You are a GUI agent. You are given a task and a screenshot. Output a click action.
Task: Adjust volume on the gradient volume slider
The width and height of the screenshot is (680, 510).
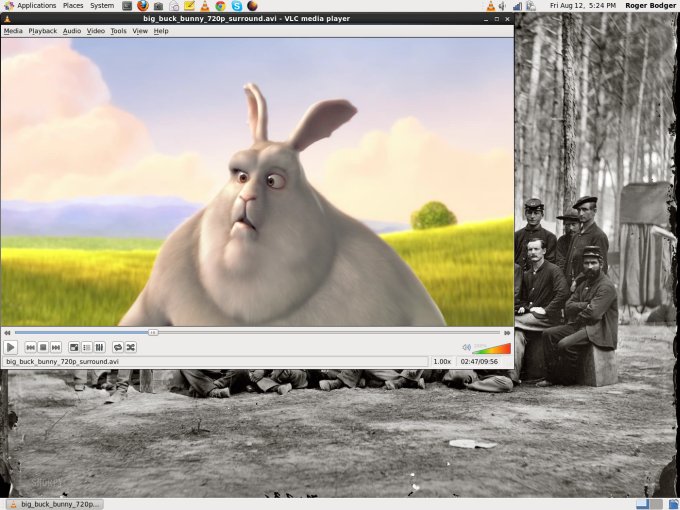[492, 348]
